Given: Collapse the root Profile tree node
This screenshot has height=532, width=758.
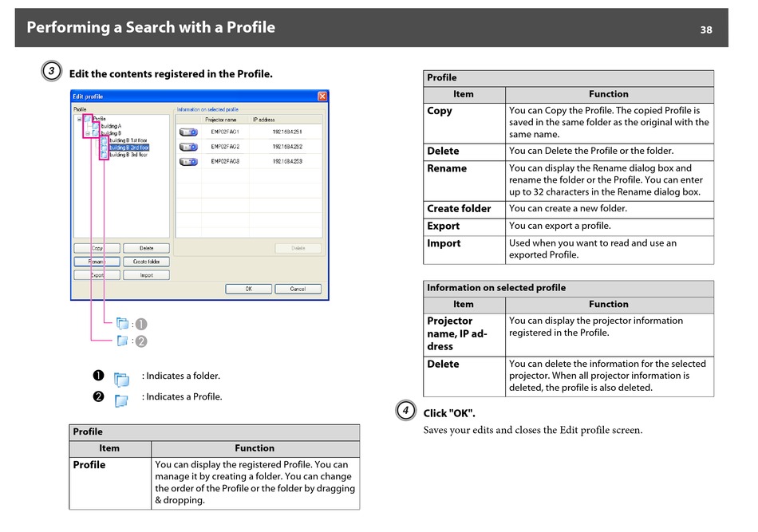Looking at the screenshot, I should (x=79, y=119).
